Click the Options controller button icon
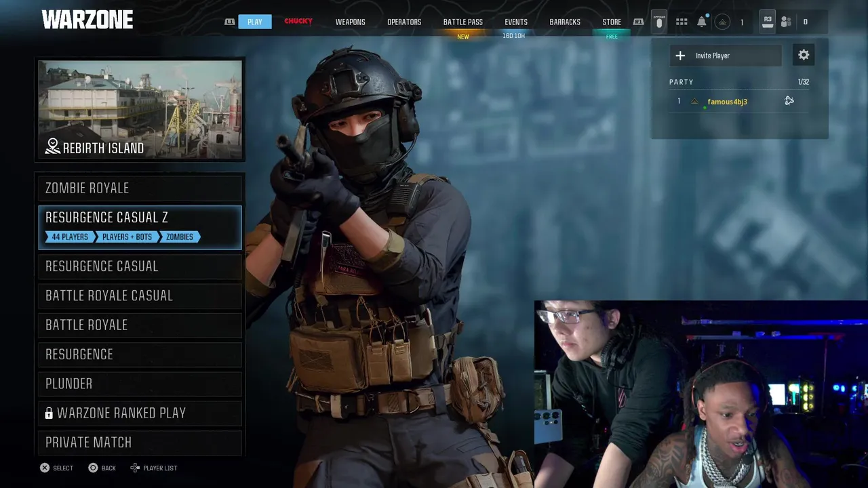 658,22
